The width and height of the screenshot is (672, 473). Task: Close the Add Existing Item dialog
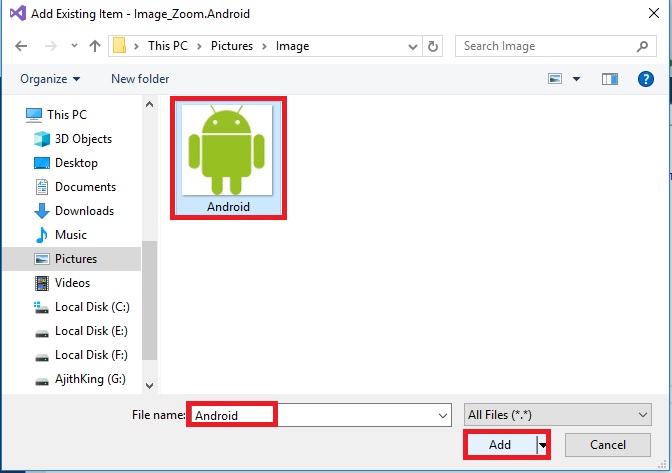tap(654, 13)
